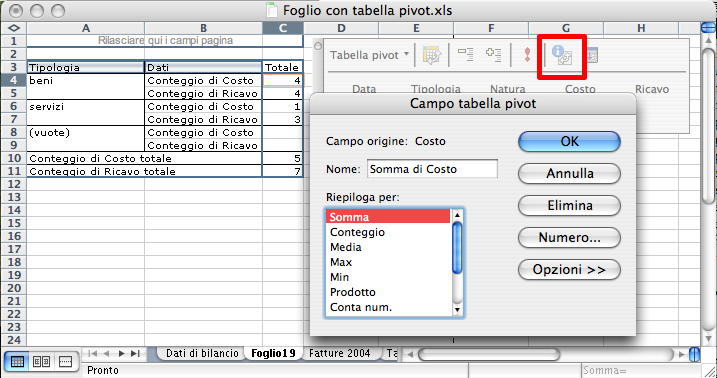
Task: Click the red exclamation Refresh Data icon
Action: 527,55
